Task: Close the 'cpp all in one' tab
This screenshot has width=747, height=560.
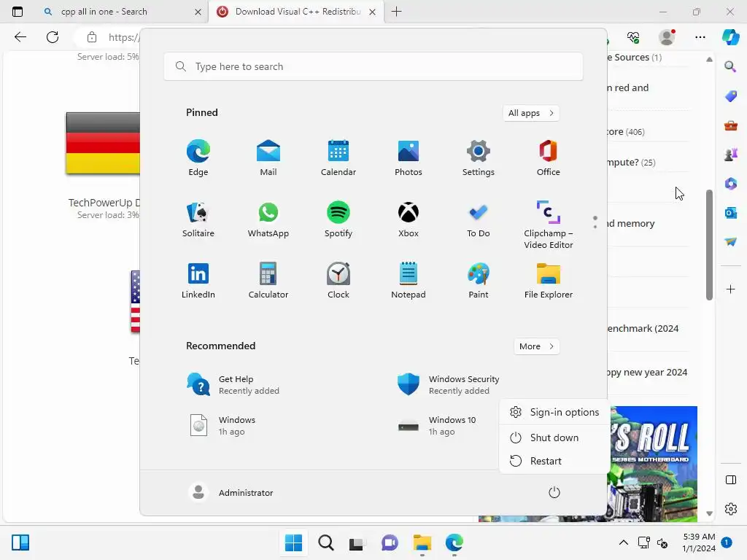Action: (x=198, y=12)
